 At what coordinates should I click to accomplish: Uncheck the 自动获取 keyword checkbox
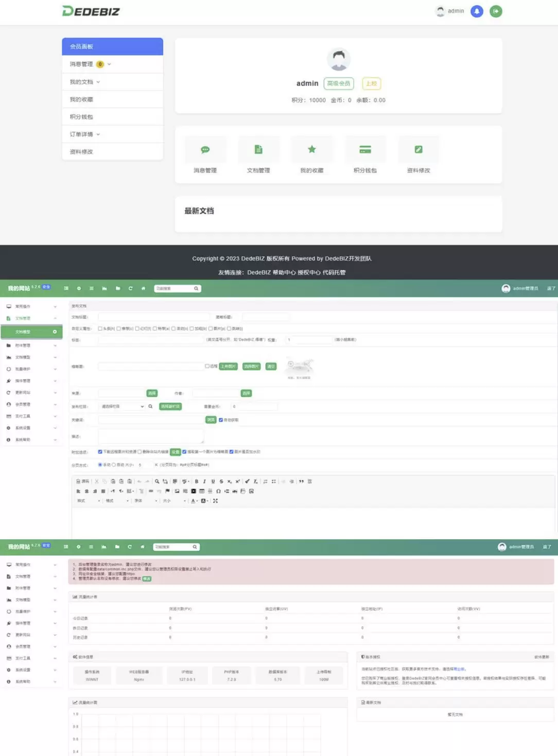(221, 420)
